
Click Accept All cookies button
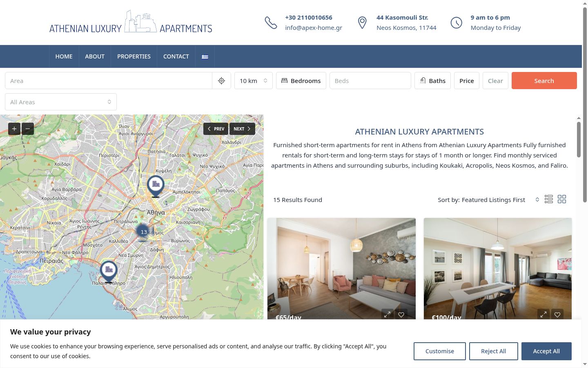pyautogui.click(x=546, y=351)
